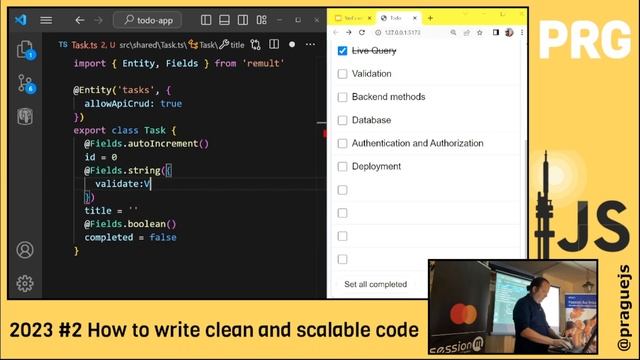Open the todo-app command center search
This screenshot has width=640, height=360.
(x=148, y=20)
